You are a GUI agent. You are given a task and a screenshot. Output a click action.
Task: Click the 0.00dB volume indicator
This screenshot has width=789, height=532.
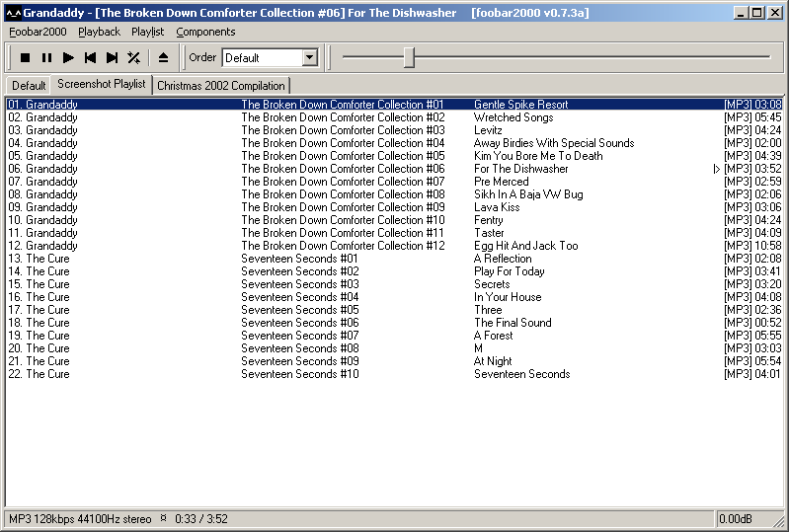[x=735, y=519]
